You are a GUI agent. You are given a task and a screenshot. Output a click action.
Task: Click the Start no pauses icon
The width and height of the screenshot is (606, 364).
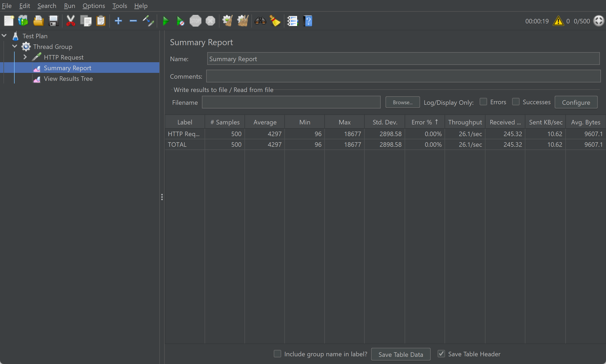pyautogui.click(x=180, y=21)
